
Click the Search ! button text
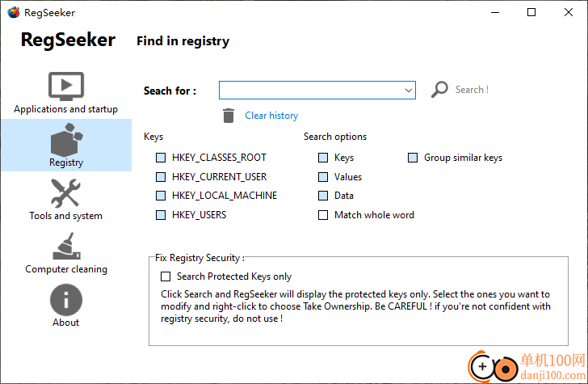click(472, 90)
